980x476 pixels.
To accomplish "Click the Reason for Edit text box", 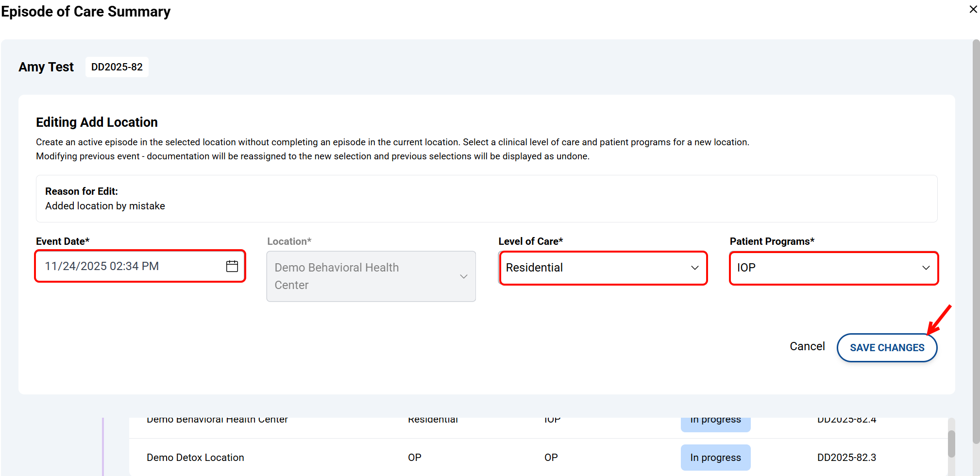I will [x=486, y=199].
